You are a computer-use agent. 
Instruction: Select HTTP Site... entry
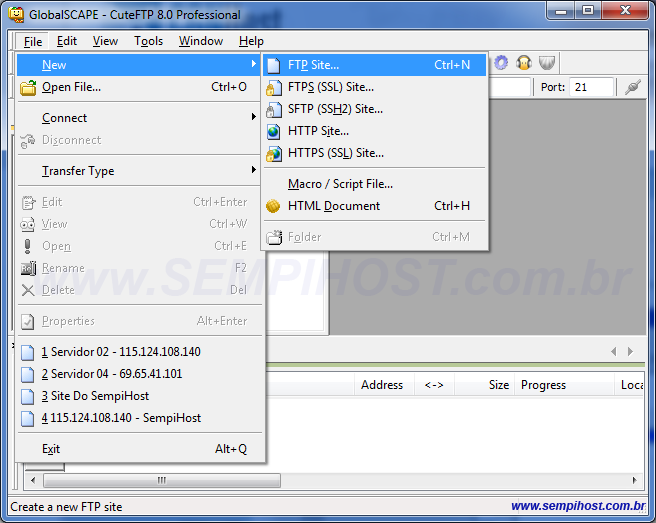tap(374, 131)
